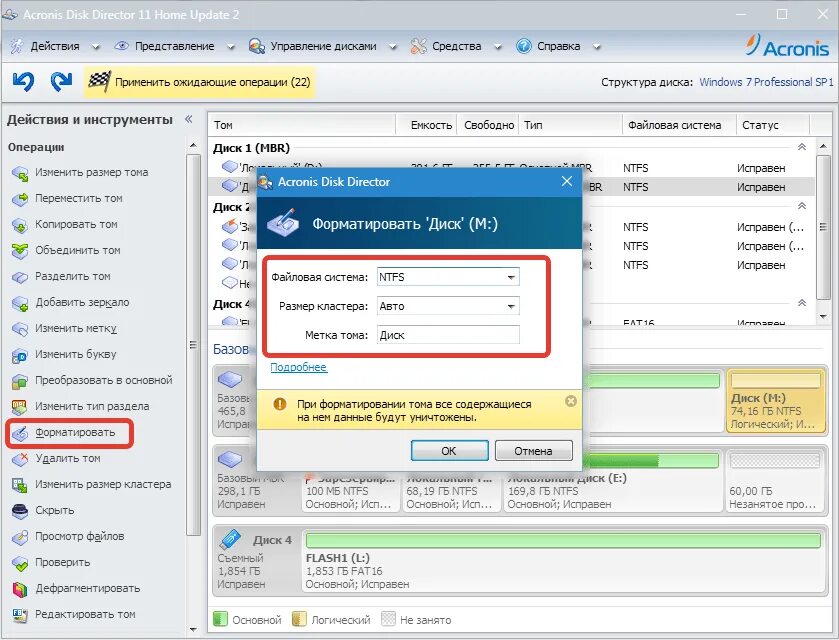The width and height of the screenshot is (839, 640).
Task: Click the defragment icon
Action: 20,589
